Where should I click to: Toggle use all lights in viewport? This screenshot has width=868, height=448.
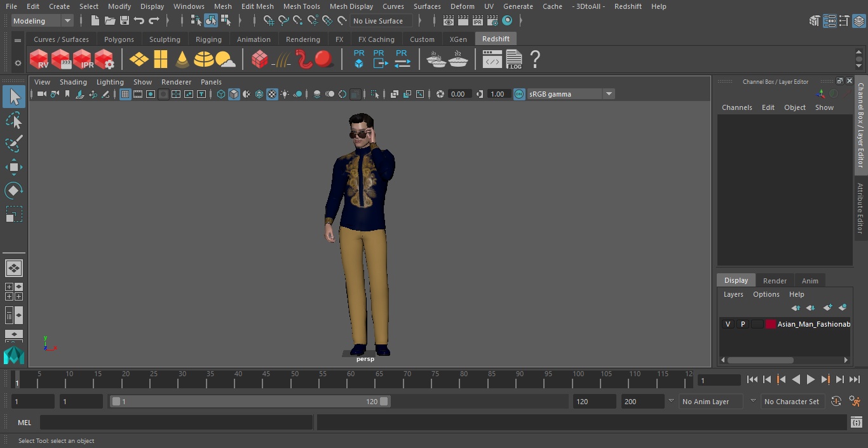(285, 94)
